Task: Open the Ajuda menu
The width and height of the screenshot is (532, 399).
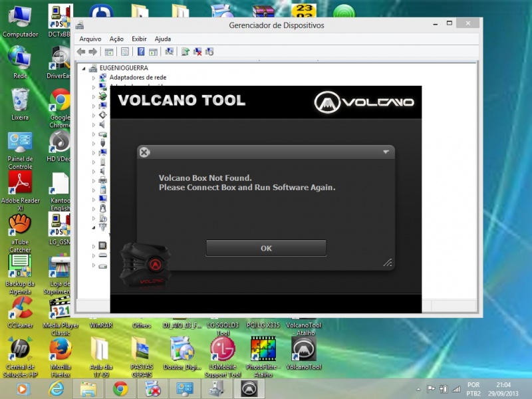Action: (x=163, y=39)
